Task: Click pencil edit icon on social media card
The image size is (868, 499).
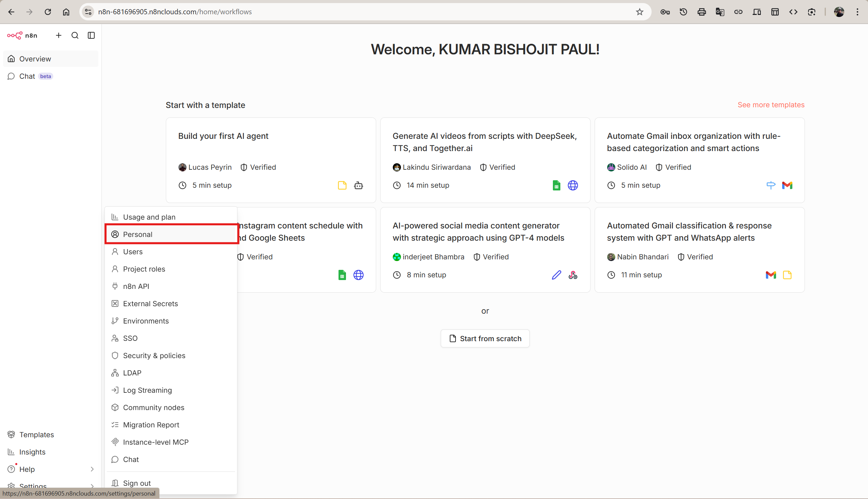Action: click(556, 275)
